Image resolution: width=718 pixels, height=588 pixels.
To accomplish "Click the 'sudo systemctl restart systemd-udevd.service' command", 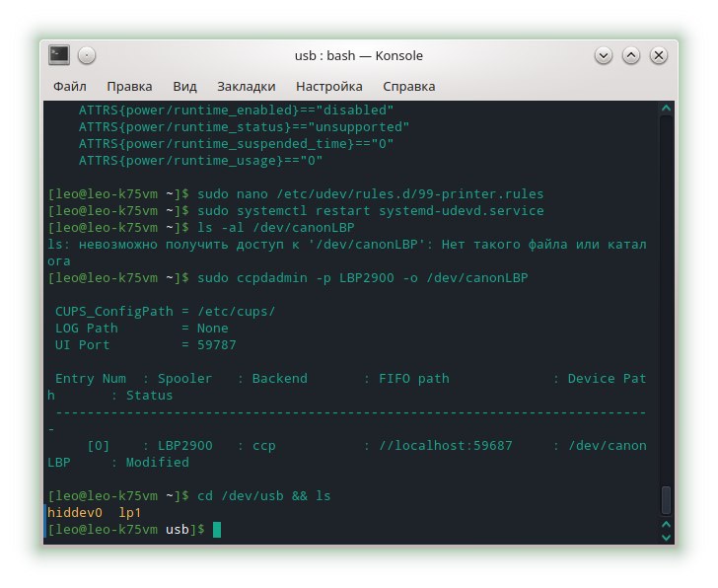I will click(371, 211).
